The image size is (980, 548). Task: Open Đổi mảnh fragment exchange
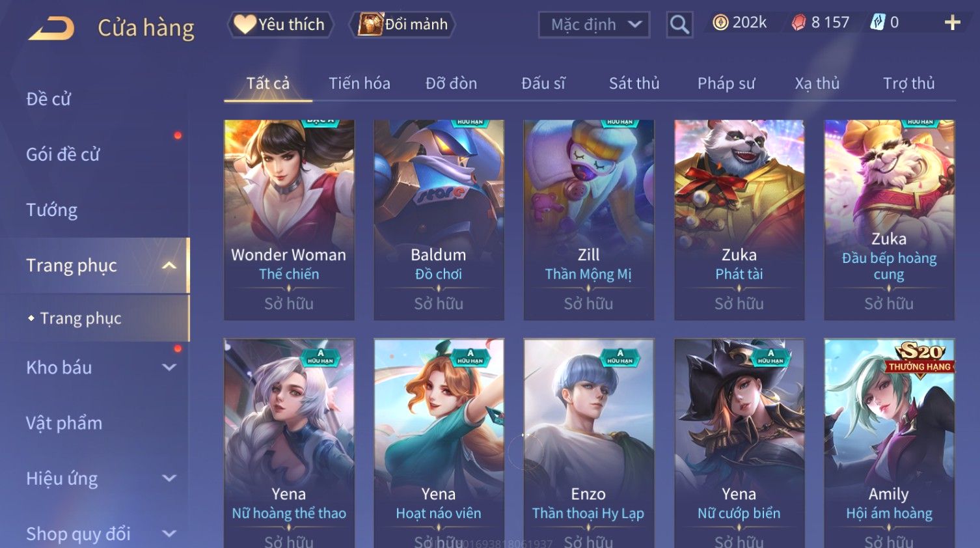(402, 24)
